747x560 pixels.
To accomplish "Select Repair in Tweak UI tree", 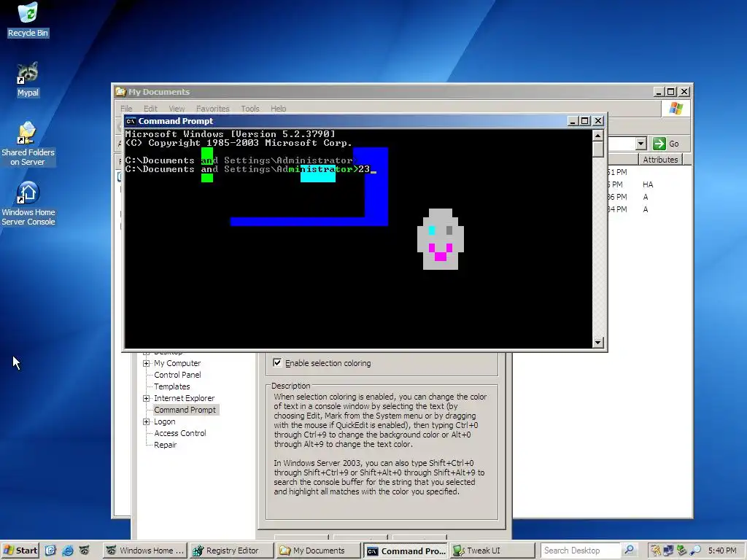I will [x=165, y=445].
